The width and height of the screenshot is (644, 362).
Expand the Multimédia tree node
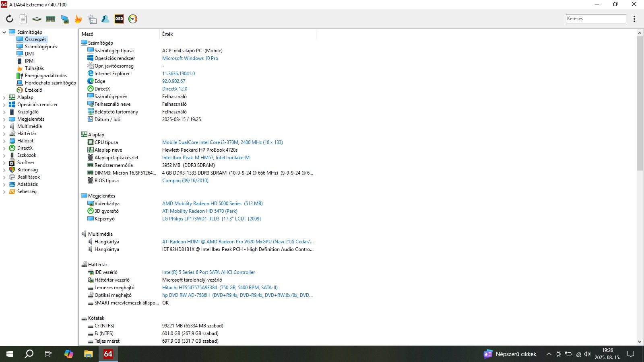pos(4,126)
